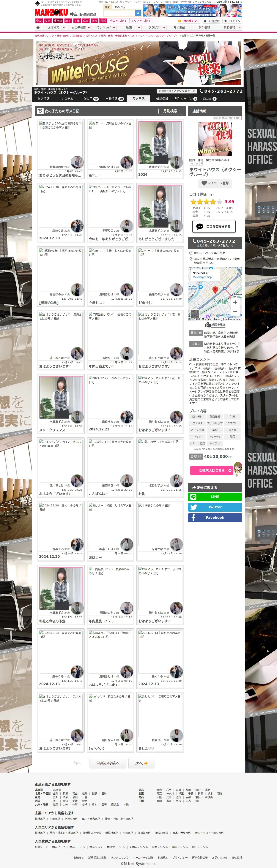277x868 pixels.
Task: Click the home icon in the navigation bar
Action: pyautogui.click(x=38, y=28)
